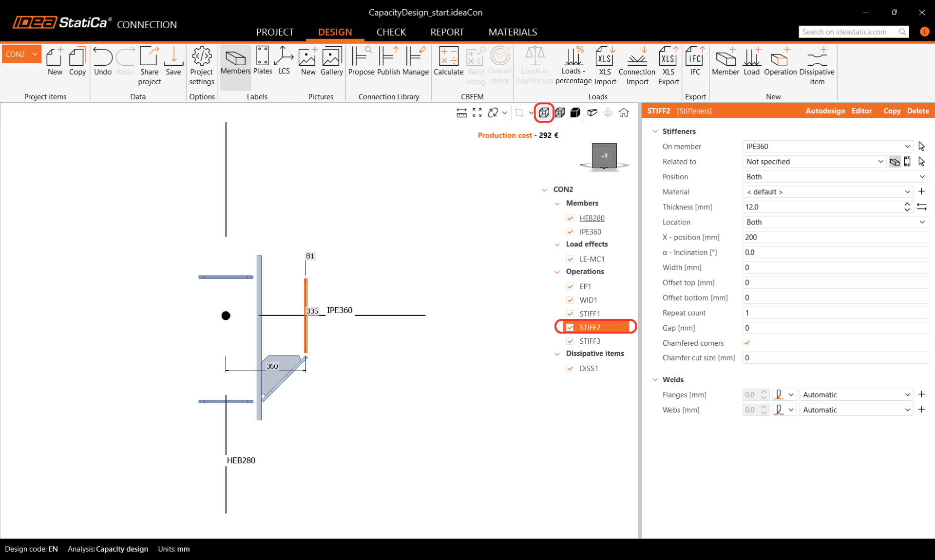The image size is (935, 560).
Task: Click XLS Import
Action: coord(605,66)
